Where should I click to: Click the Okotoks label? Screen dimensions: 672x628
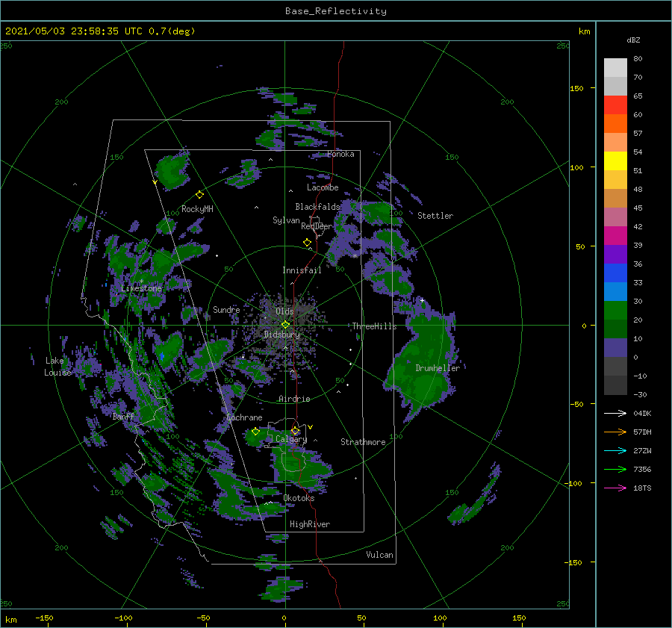pyautogui.click(x=299, y=499)
